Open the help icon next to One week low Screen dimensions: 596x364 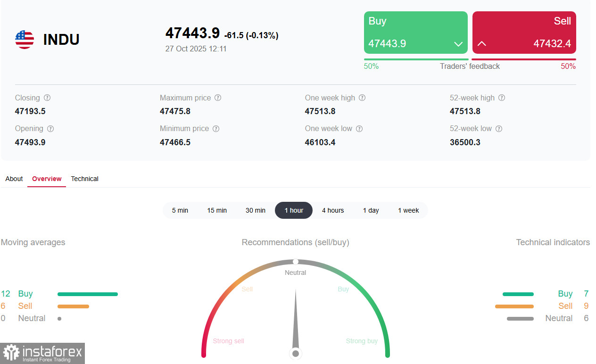[359, 128]
